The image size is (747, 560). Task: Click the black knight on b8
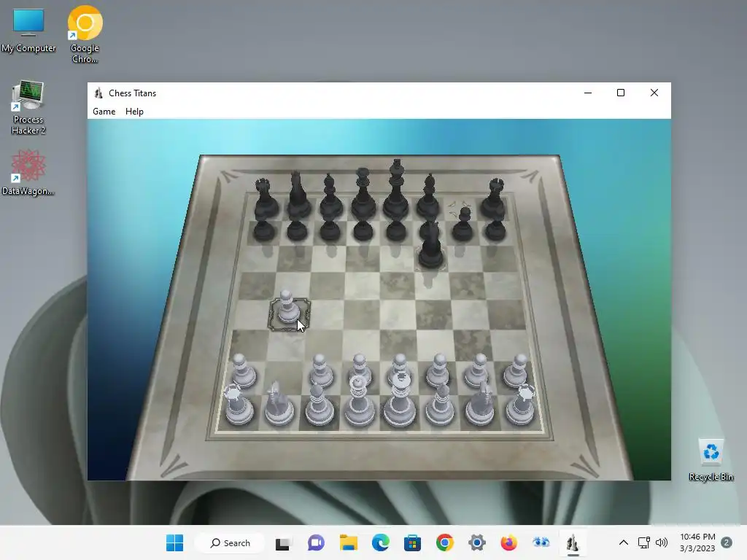(x=298, y=196)
